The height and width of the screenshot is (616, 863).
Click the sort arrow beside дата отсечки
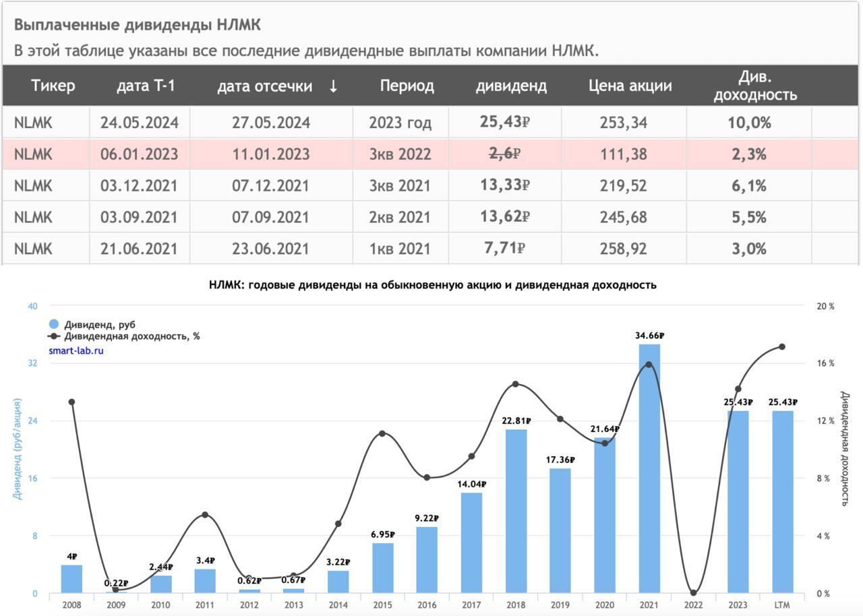pyautogui.click(x=333, y=86)
